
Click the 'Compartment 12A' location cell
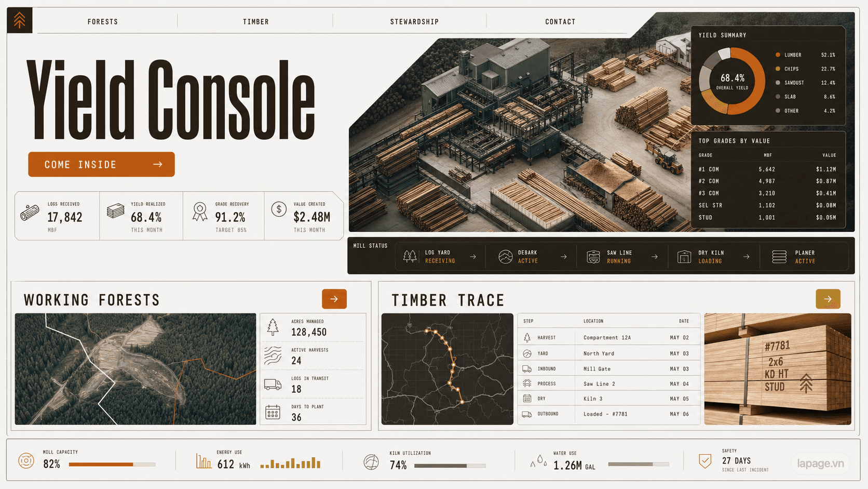click(607, 338)
